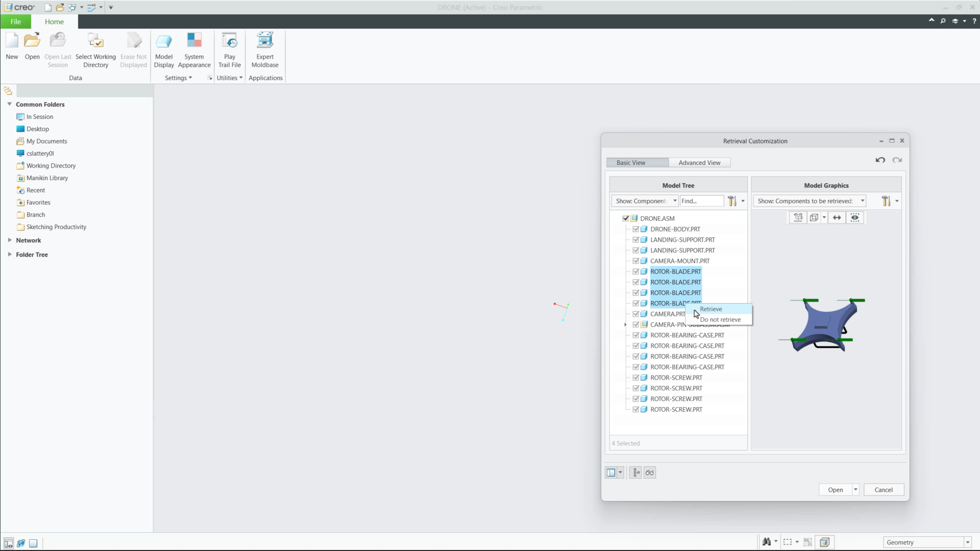
Task: Select Do not retrieve option
Action: tap(719, 320)
